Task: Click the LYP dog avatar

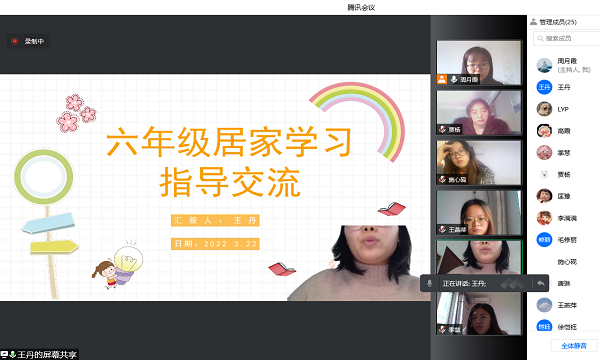Action: [x=544, y=109]
